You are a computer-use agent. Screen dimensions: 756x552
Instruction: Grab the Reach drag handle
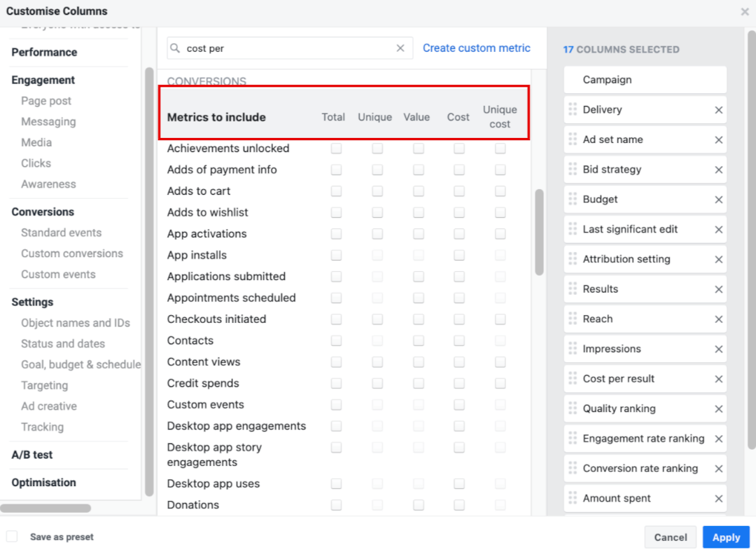coord(573,319)
